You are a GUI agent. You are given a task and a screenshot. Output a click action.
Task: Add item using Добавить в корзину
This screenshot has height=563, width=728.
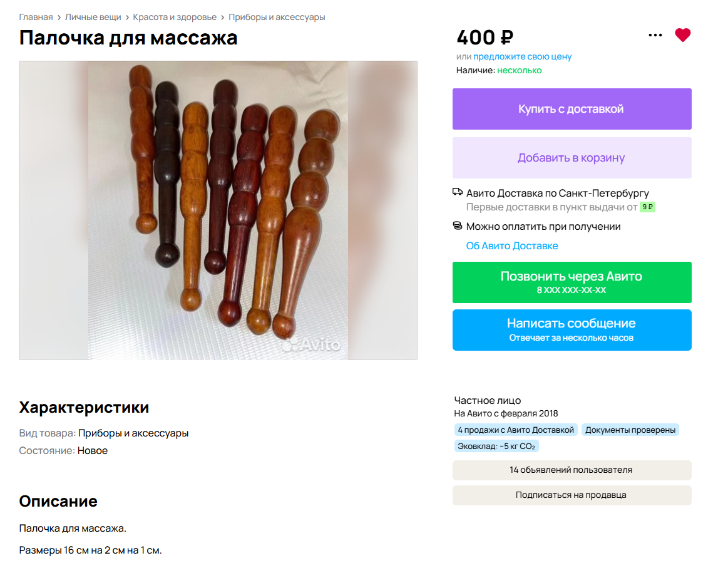point(572,157)
